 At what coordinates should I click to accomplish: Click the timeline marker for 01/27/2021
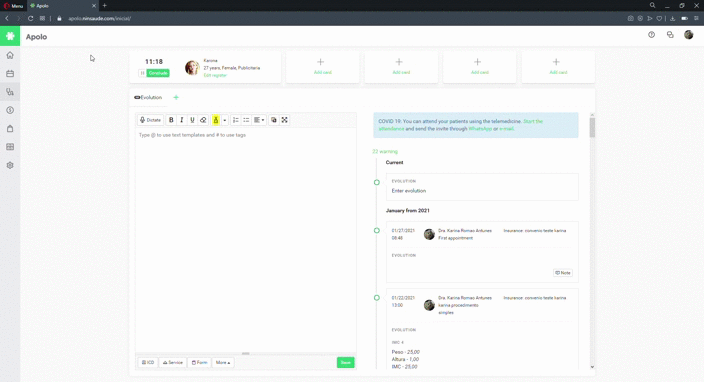click(377, 230)
